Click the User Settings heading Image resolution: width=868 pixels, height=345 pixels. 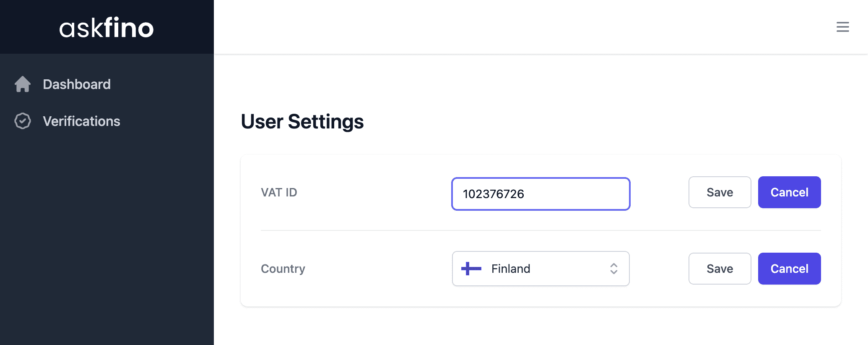tap(302, 122)
